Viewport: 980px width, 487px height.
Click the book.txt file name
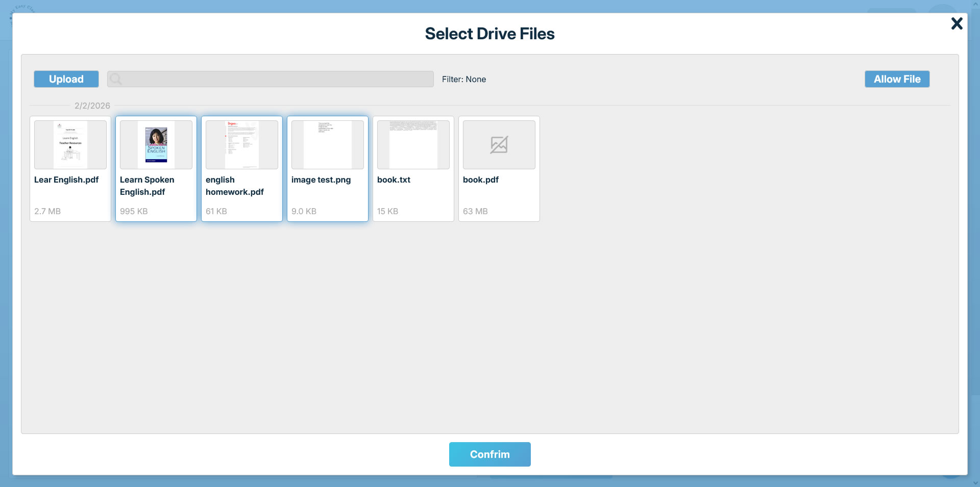394,180
